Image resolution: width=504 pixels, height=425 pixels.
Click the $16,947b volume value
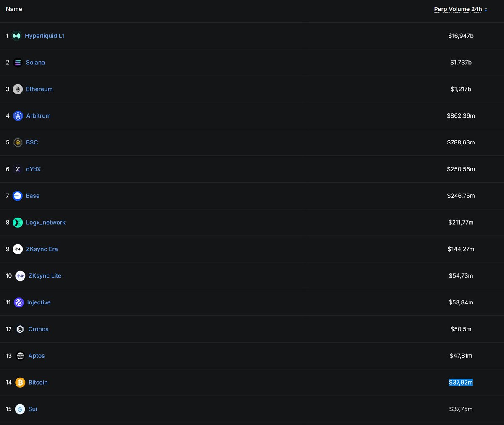tap(461, 36)
